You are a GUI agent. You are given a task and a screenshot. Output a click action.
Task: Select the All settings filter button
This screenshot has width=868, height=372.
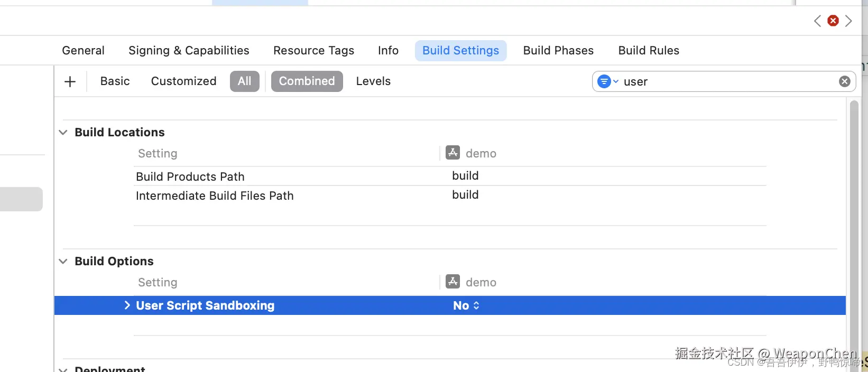[244, 81]
